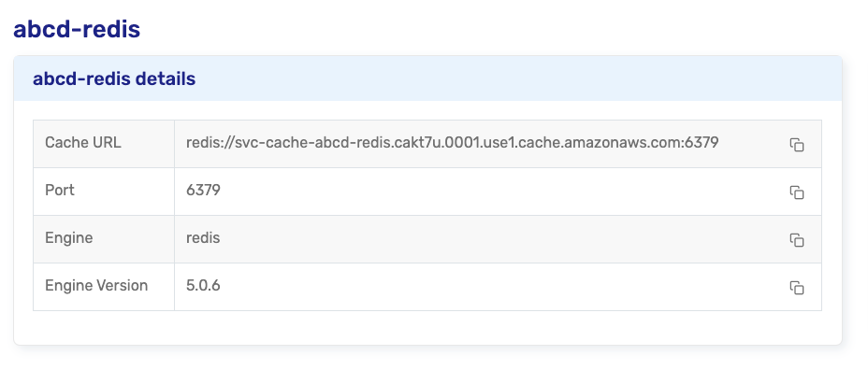The height and width of the screenshot is (370, 868).
Task: Select the Engine Version label cell
Action: 104,287
